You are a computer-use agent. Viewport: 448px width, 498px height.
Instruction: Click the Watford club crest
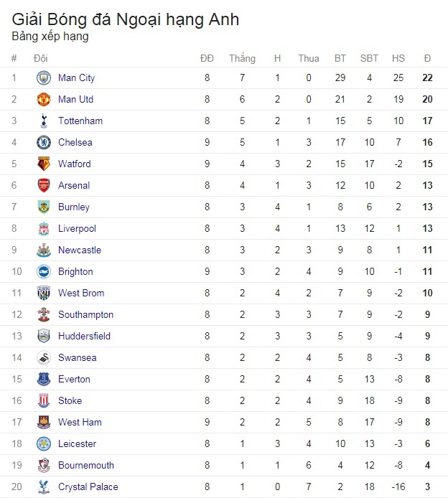(x=44, y=164)
